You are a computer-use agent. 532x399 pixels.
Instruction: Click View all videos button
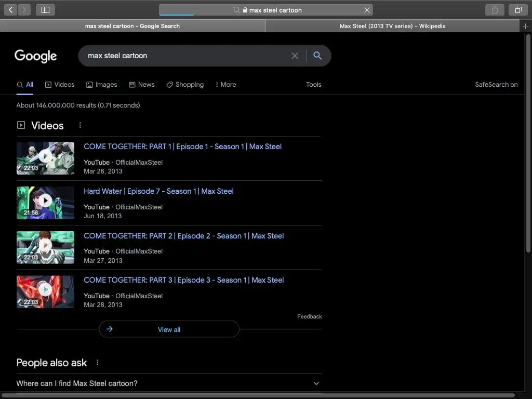pyautogui.click(x=169, y=329)
